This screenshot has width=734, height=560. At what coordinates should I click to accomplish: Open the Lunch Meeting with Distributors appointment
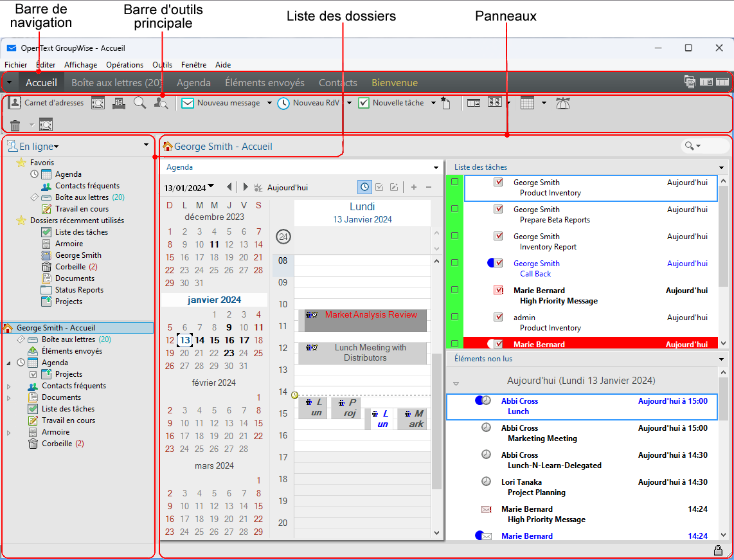click(363, 352)
